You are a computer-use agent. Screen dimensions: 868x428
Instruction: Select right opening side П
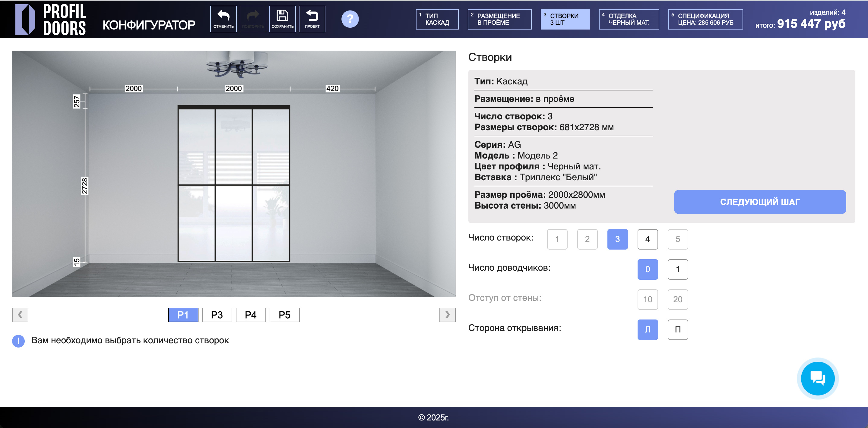coord(678,329)
